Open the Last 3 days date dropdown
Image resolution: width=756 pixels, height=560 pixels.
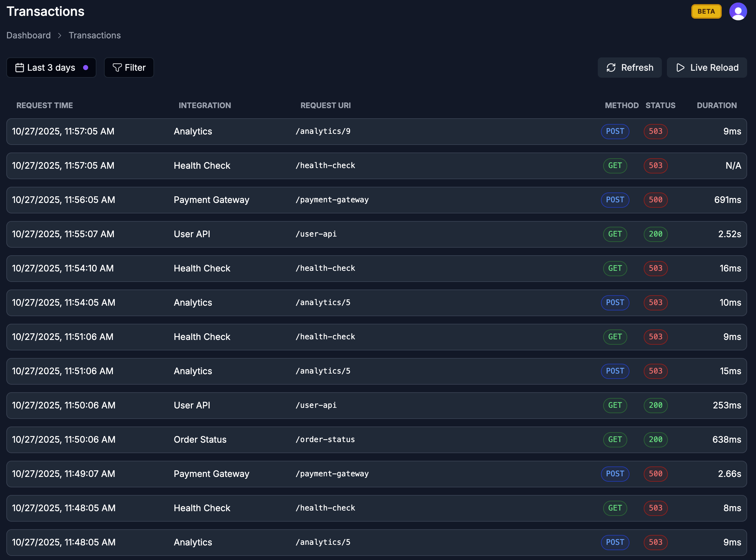51,68
